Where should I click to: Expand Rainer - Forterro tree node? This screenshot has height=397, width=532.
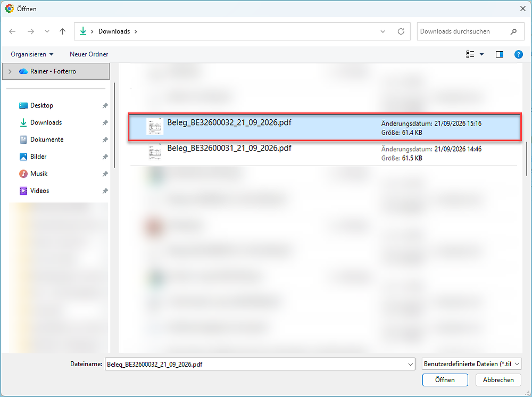click(10, 71)
